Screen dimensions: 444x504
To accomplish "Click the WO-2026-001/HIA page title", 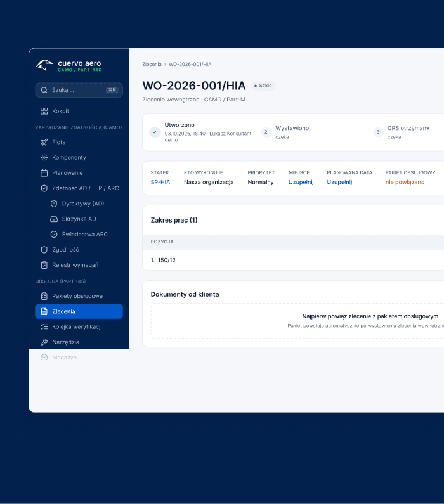I will [194, 86].
